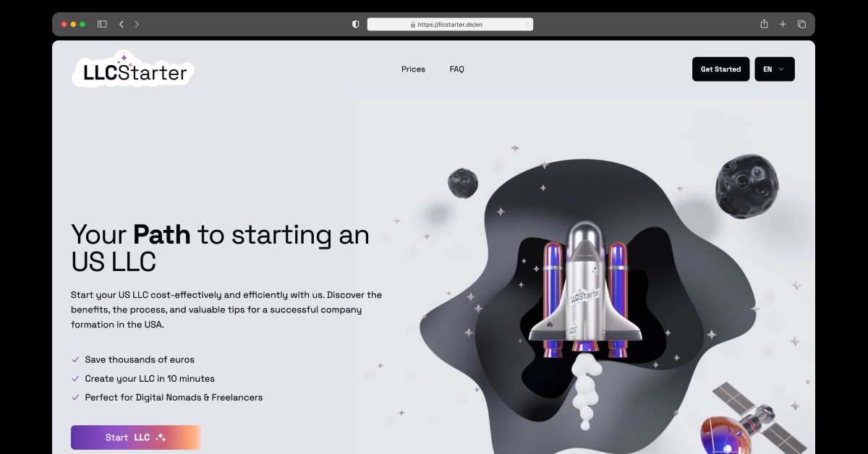Click the large asteroid illustration
This screenshot has height=454, width=868.
747,186
